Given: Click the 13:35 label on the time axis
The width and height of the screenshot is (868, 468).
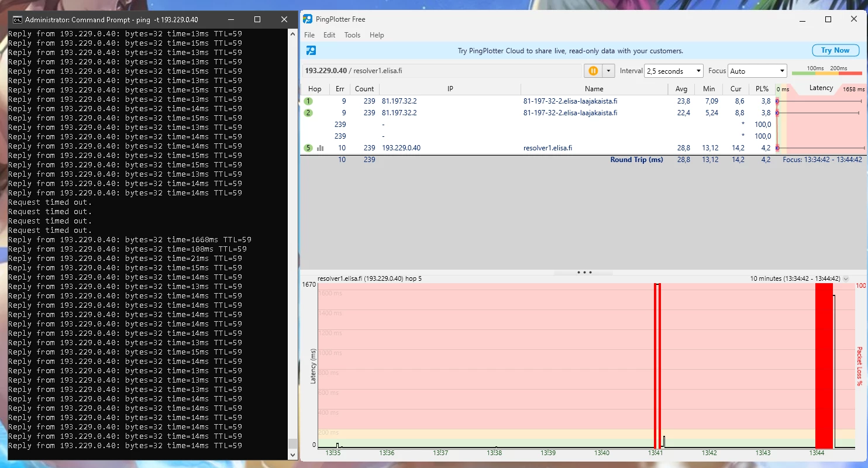Looking at the screenshot, I should tap(333, 453).
